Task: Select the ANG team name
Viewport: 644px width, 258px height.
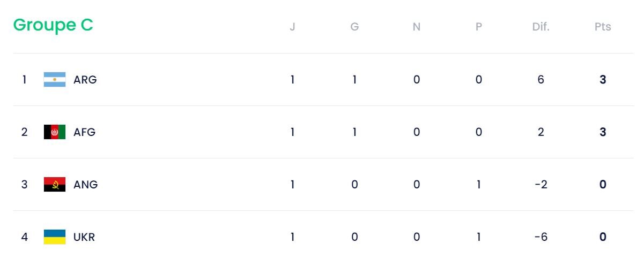Action: 86,185
